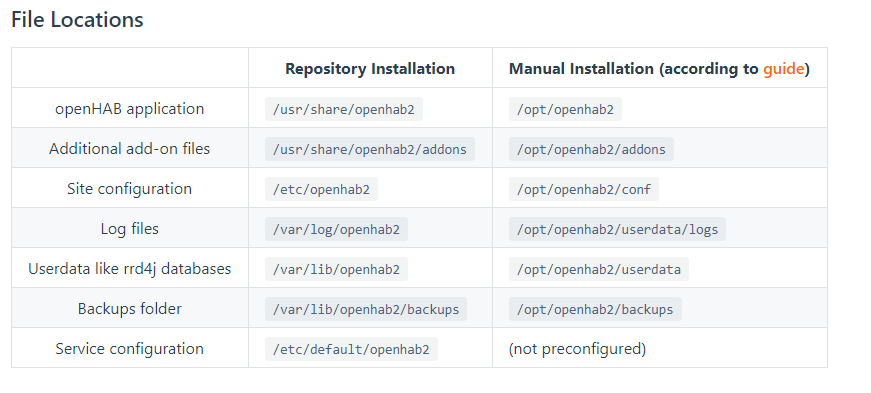Select the /opt/openhab2/addons path code

click(591, 149)
